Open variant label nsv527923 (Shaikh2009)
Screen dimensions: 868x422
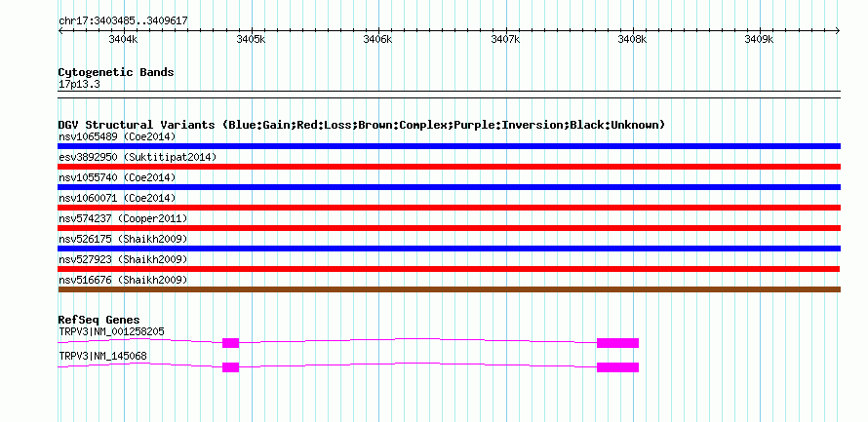[124, 259]
